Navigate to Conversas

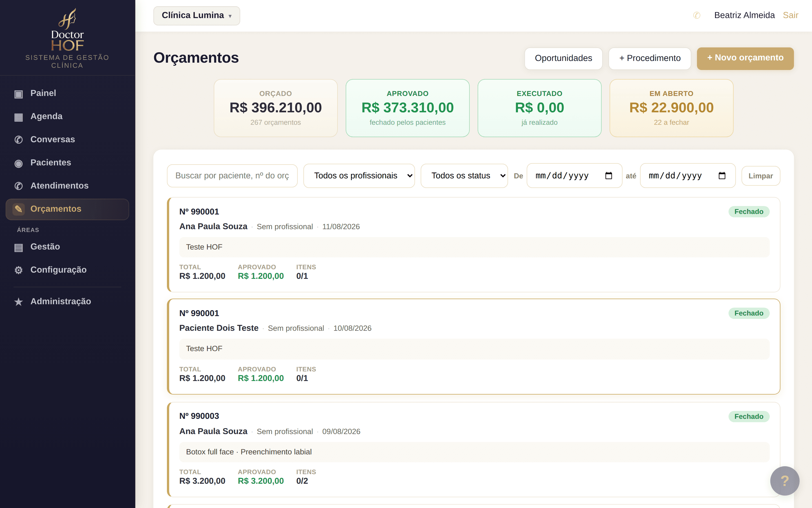coord(67,139)
